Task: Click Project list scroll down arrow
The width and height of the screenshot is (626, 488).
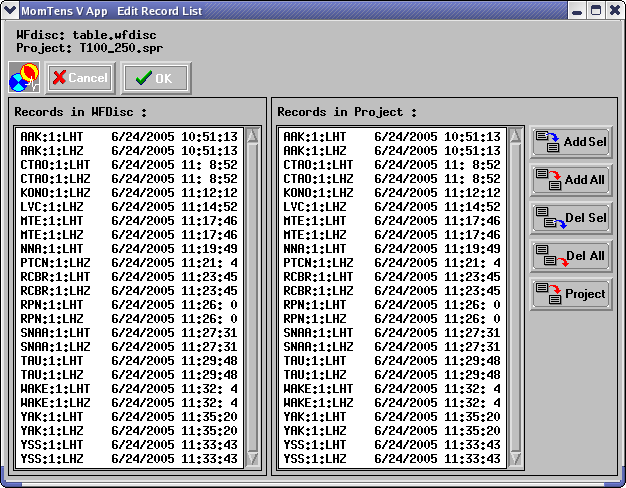Action: point(515,458)
